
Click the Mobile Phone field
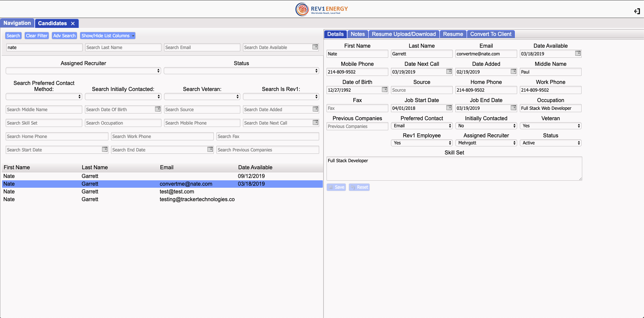coord(357,72)
